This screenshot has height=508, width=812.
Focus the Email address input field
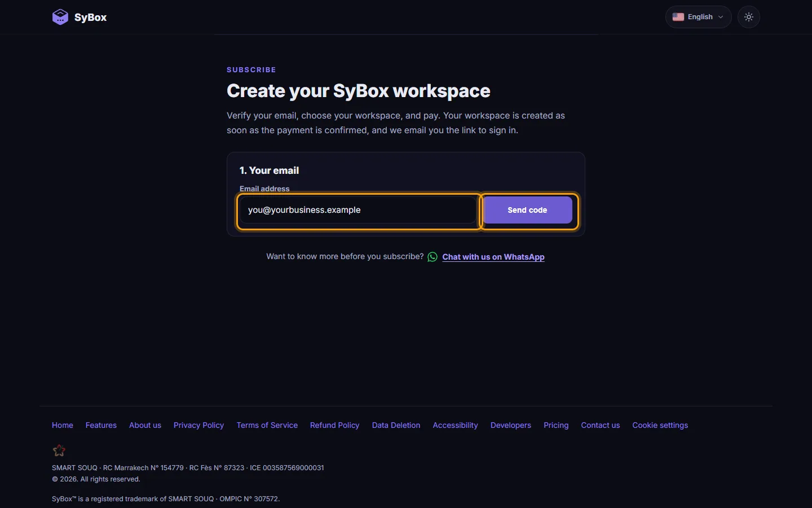point(359,210)
